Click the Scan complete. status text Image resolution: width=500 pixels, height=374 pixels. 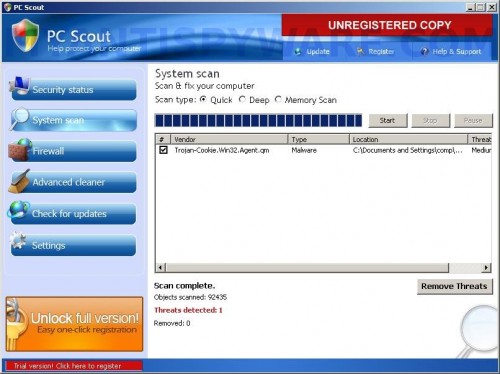(184, 286)
